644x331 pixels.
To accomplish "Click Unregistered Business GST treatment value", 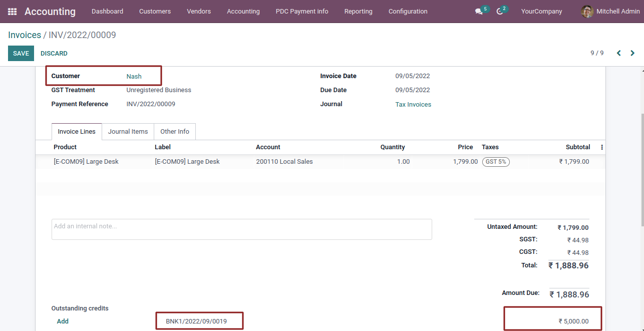I will click(x=159, y=90).
